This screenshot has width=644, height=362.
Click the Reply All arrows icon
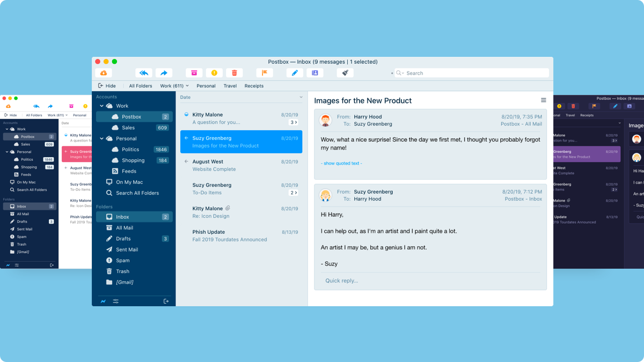[143, 73]
